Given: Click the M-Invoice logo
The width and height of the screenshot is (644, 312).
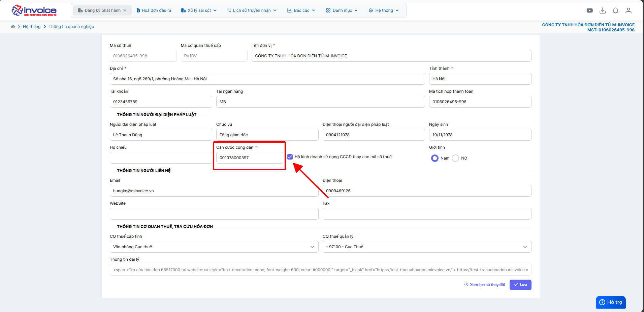Looking at the screenshot, I should pyautogui.click(x=34, y=10).
